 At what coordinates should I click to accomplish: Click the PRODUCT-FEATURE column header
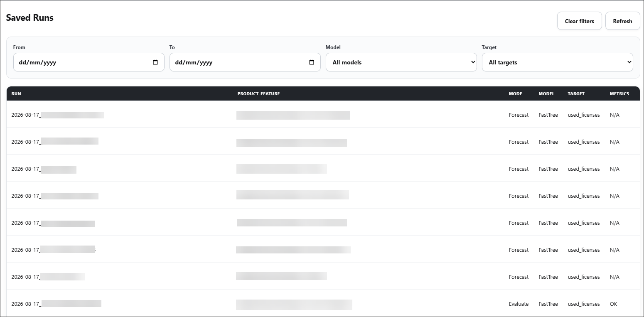point(258,94)
